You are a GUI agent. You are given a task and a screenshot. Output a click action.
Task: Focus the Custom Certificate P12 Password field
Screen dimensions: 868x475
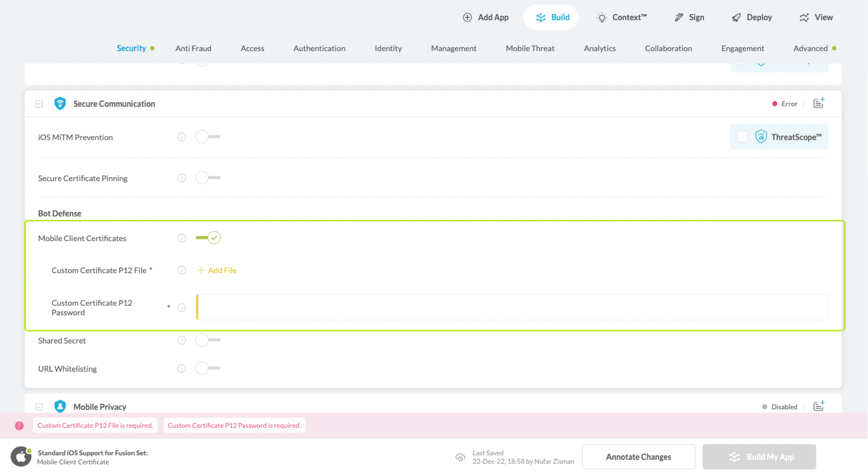pyautogui.click(x=512, y=307)
